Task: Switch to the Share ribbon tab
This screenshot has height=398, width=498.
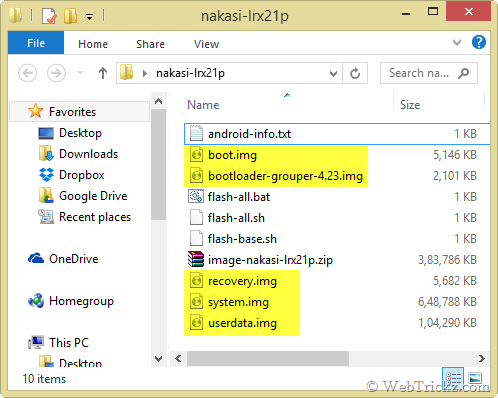Action: pyautogui.click(x=150, y=44)
